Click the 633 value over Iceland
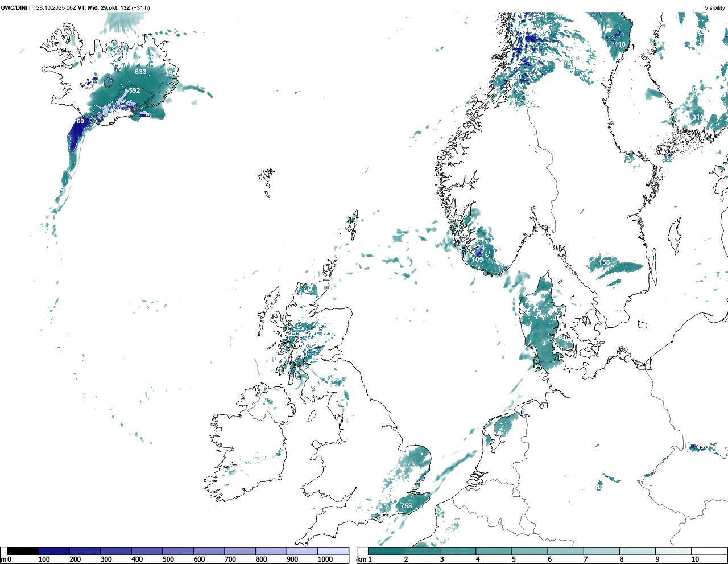This screenshot has width=728, height=564. (140, 72)
